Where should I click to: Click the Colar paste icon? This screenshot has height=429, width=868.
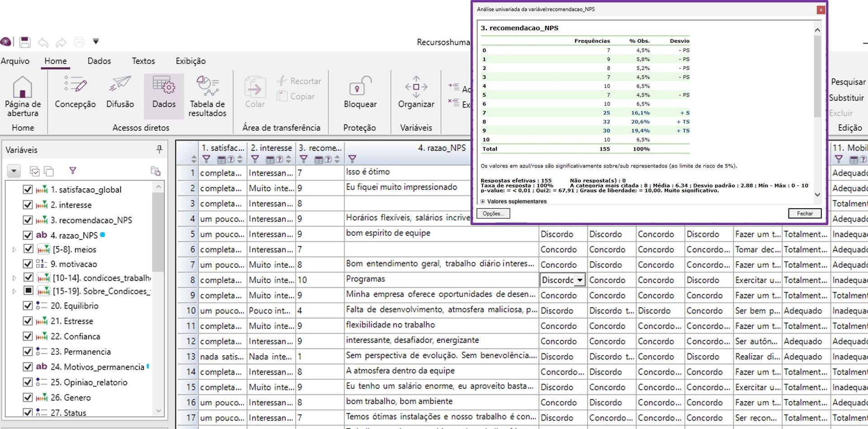pos(255,87)
